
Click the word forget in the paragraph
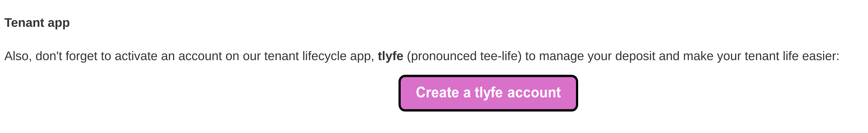click(81, 56)
